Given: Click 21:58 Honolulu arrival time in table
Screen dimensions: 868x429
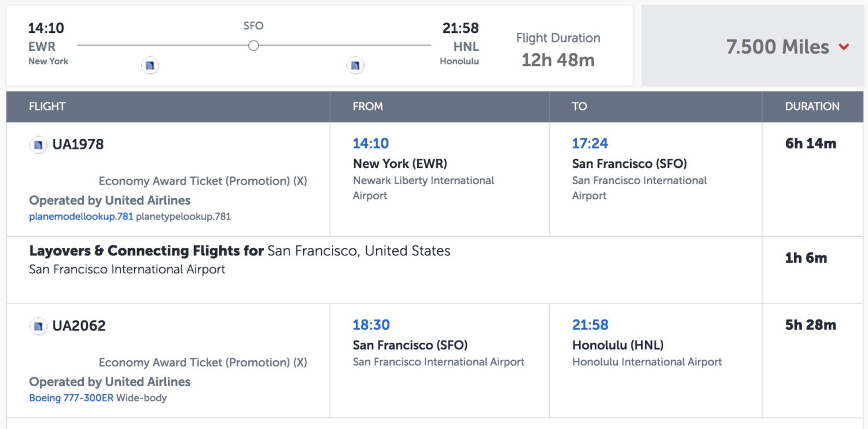Looking at the screenshot, I should [590, 325].
